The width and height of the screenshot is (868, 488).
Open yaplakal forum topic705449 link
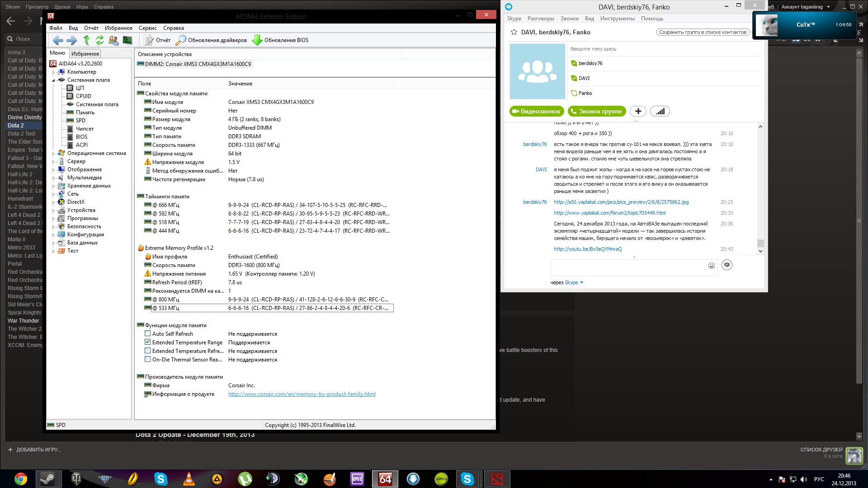click(609, 213)
